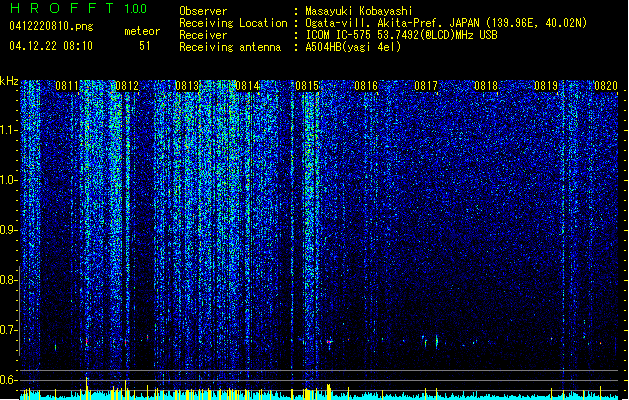Click the 0.9 kHz axis label
The width and height of the screenshot is (629, 400).
(x=8, y=230)
